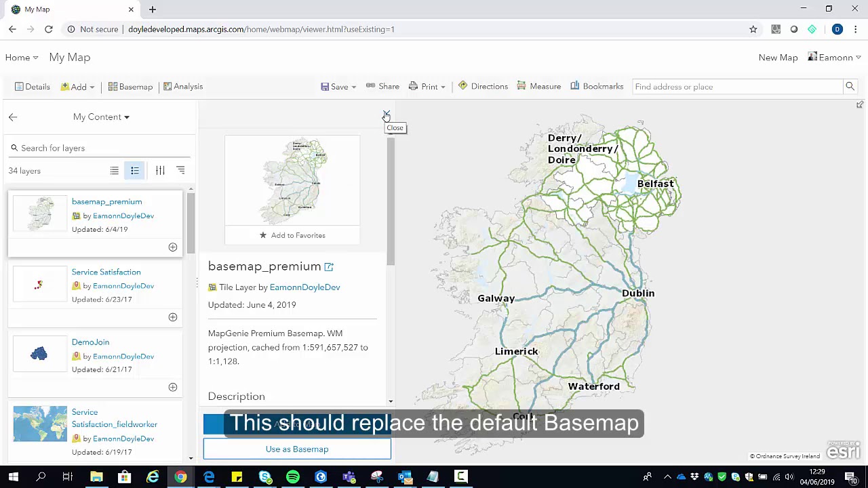
Task: Reload the browser page
Action: click(x=49, y=29)
